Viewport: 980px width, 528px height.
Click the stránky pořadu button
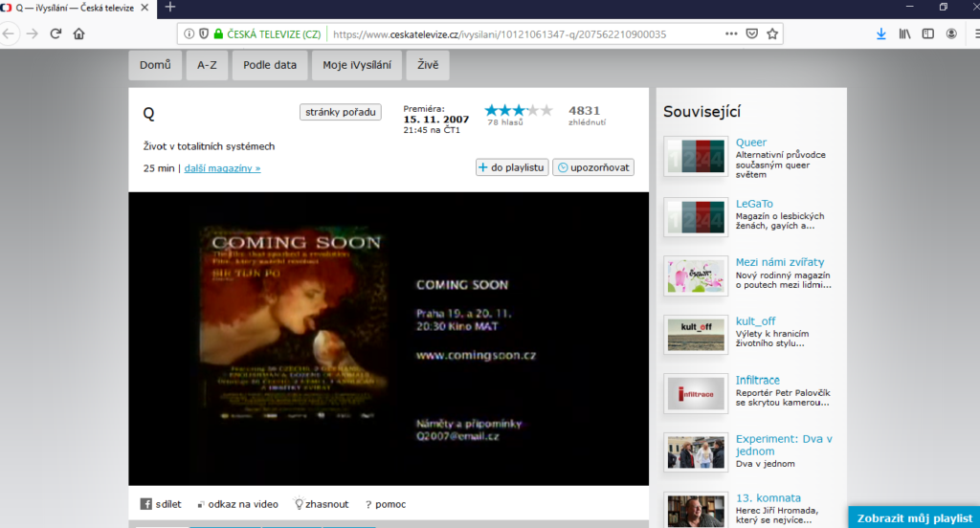tap(341, 112)
